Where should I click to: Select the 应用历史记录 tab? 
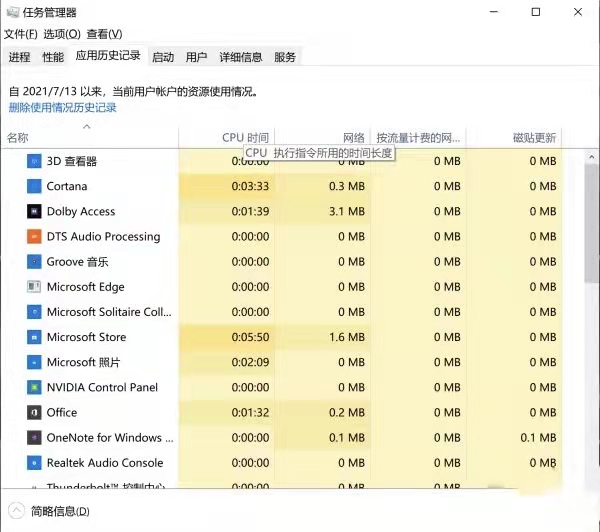point(108,56)
